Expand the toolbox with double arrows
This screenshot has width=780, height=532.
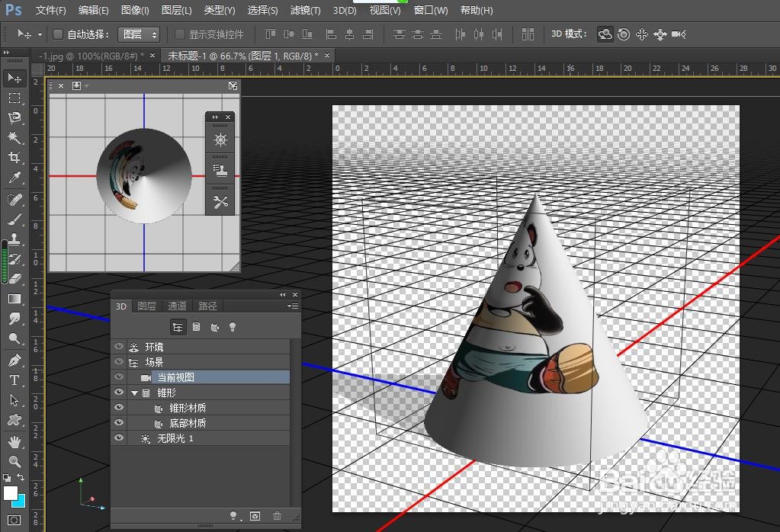click(x=6, y=52)
